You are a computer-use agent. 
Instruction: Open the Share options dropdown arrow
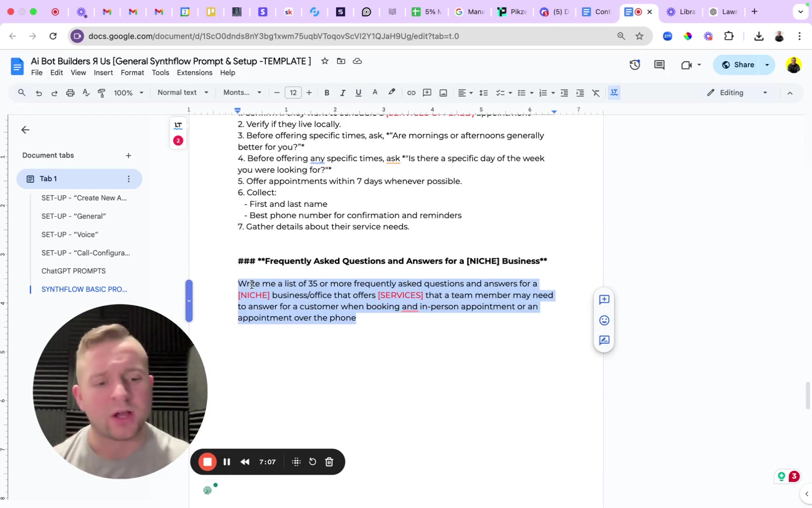[x=767, y=65]
